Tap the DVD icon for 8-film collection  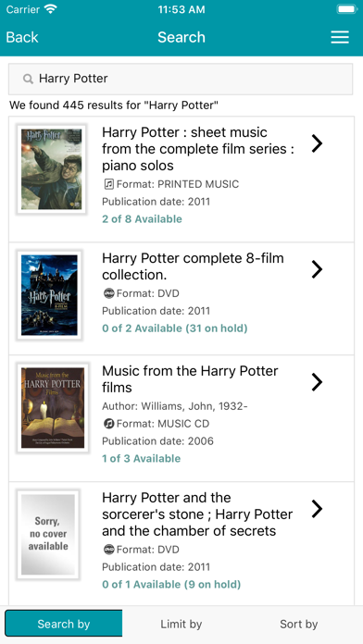(x=108, y=293)
